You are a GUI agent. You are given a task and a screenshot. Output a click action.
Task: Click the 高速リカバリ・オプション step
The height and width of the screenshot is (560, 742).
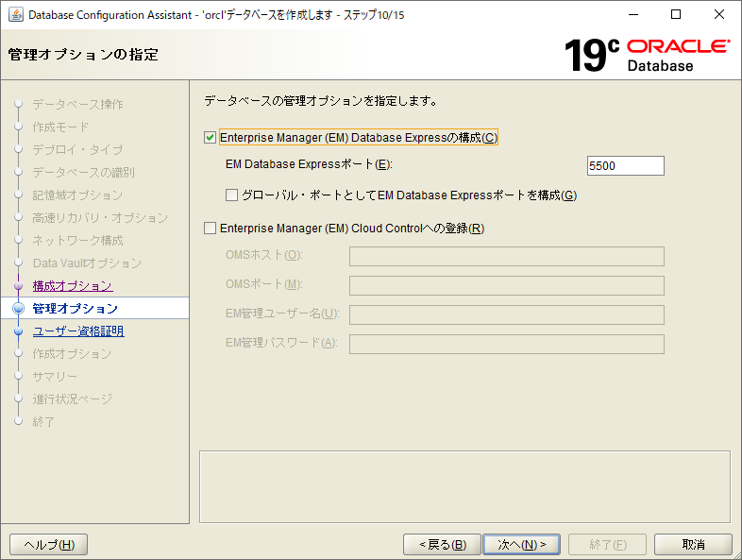[x=100, y=218]
